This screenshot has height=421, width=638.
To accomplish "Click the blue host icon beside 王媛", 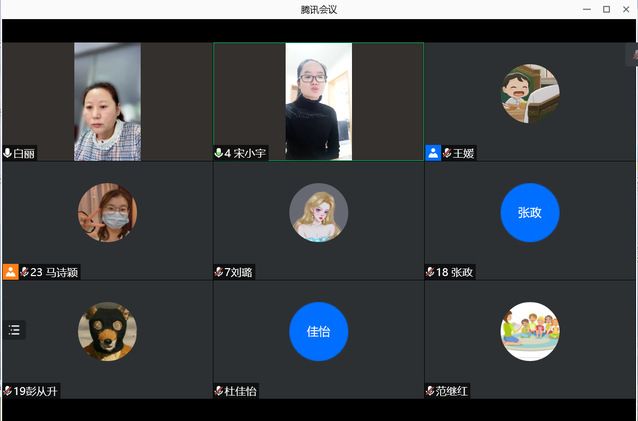I will [x=433, y=153].
